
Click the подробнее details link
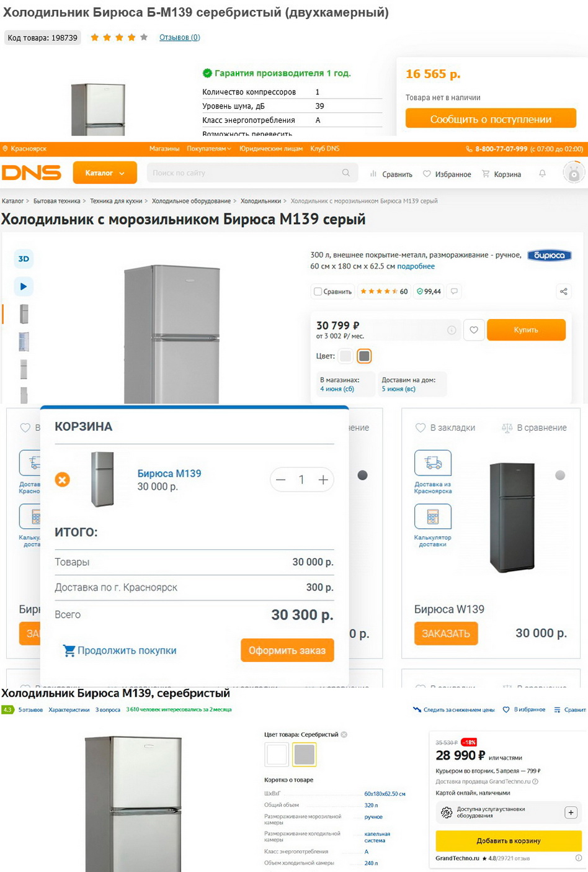pyautogui.click(x=416, y=266)
